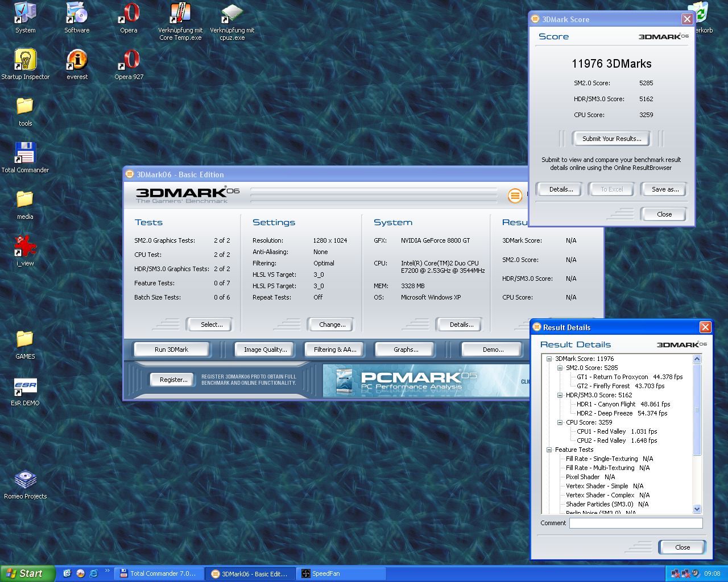Screen dimensions: 728x582
Task: Launch Startup Inspector from the desktop
Action: pyautogui.click(x=25, y=64)
